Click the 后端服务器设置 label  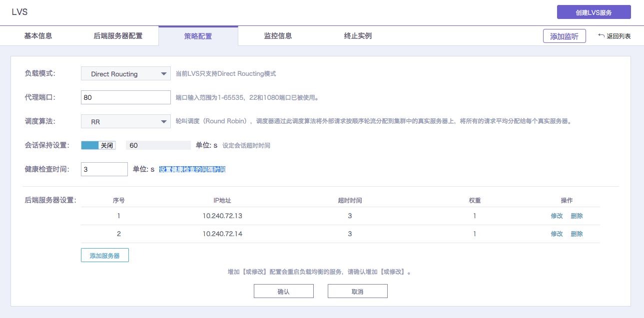tap(50, 200)
